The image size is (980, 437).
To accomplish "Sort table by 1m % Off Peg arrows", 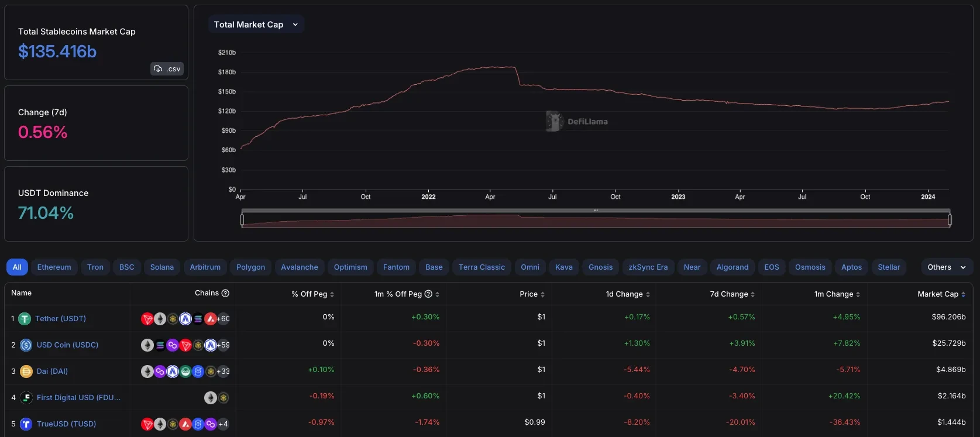I will coord(437,294).
